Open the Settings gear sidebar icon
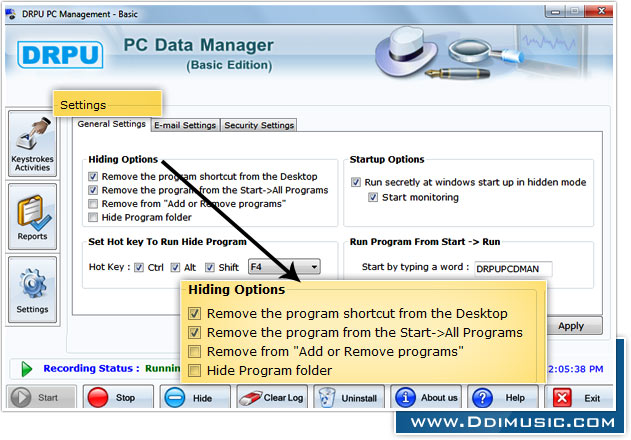Screen dimensions: 631x440 point(32,283)
